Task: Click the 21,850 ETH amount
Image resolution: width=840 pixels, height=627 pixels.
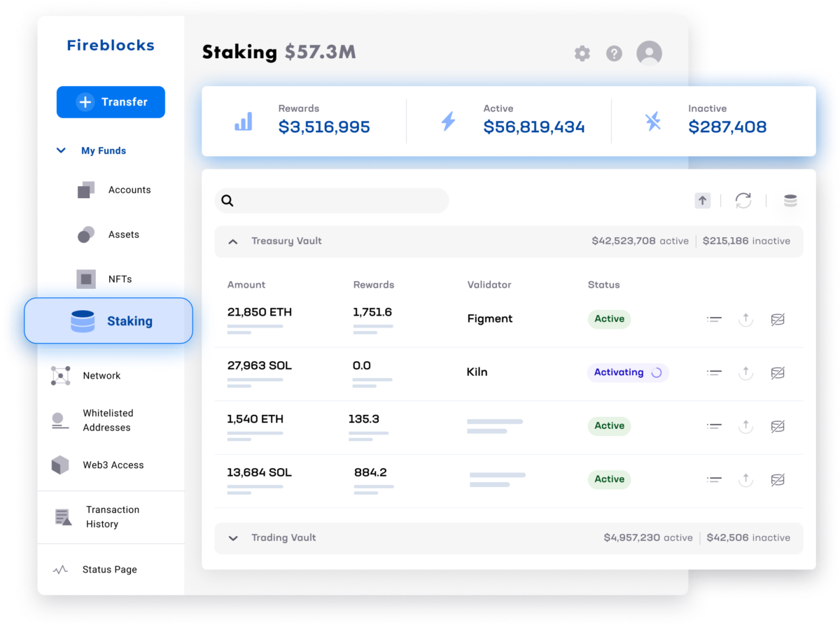Action: [x=260, y=312]
